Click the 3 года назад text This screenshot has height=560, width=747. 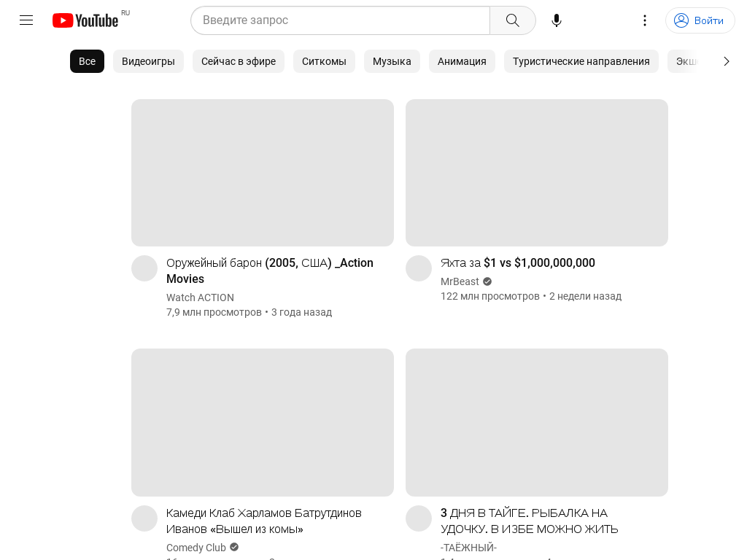point(301,312)
